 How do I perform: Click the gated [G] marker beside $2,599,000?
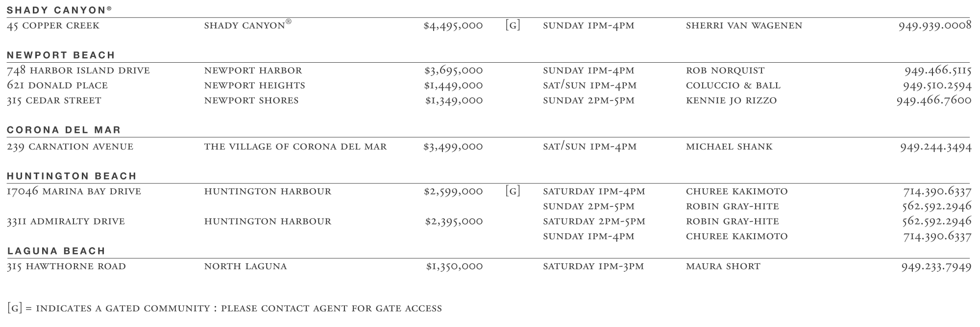[513, 191]
